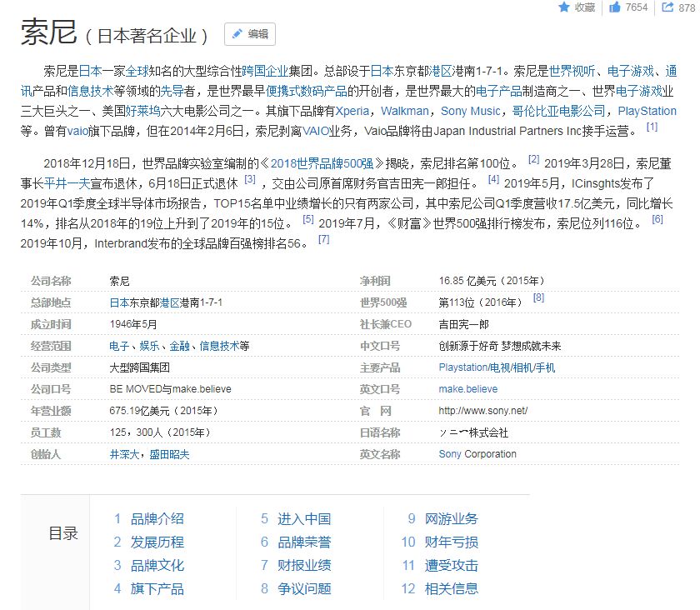The width and height of the screenshot is (700, 610).
Task: Go to section 5 进入中国
Action: pos(304,519)
